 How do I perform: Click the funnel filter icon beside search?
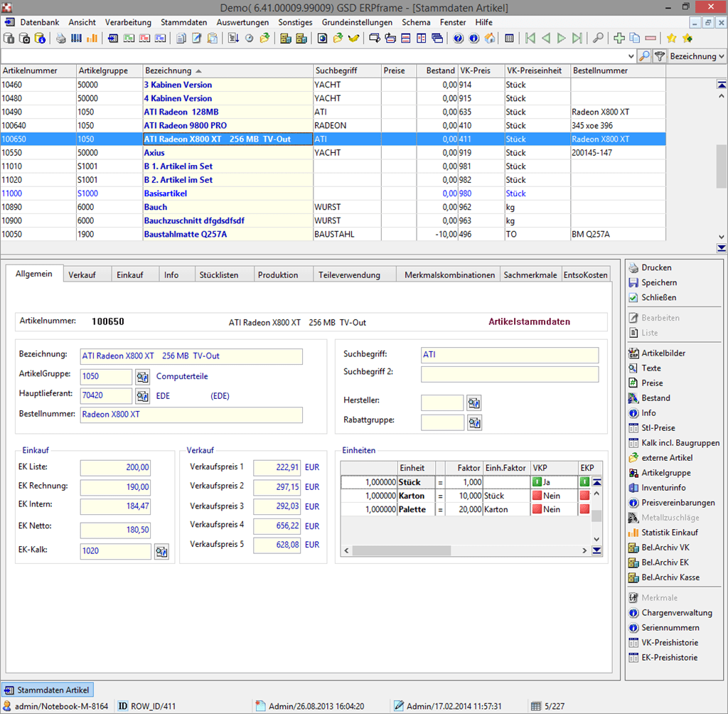click(660, 56)
